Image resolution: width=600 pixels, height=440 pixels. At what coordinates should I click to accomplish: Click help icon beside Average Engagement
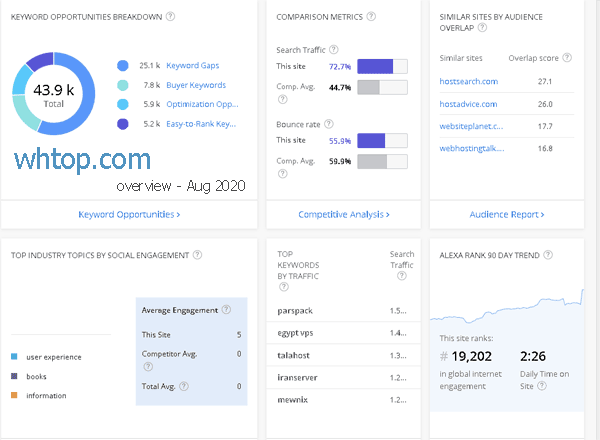tap(226, 310)
